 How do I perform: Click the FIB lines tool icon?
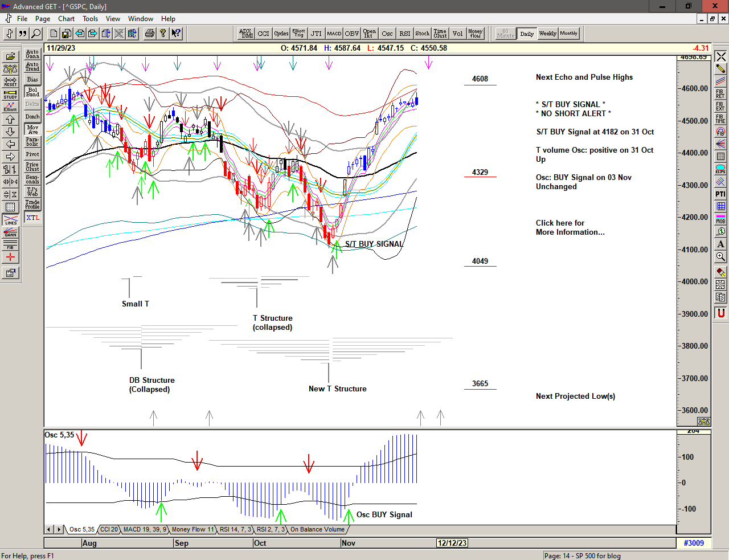[x=10, y=245]
